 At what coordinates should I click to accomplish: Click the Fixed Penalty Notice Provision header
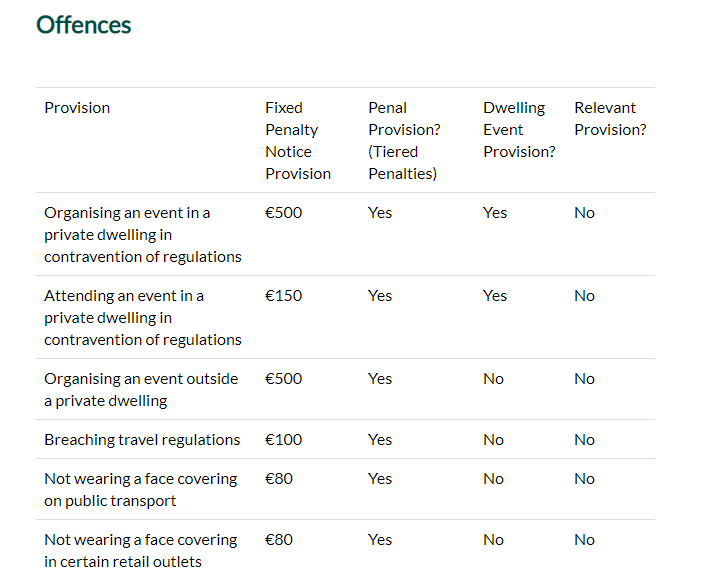(297, 140)
